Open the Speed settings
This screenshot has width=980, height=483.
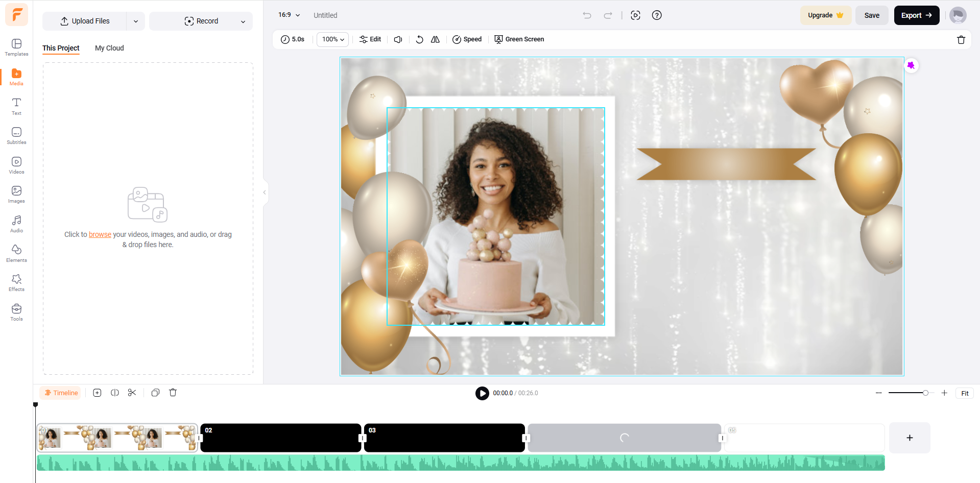tap(466, 39)
